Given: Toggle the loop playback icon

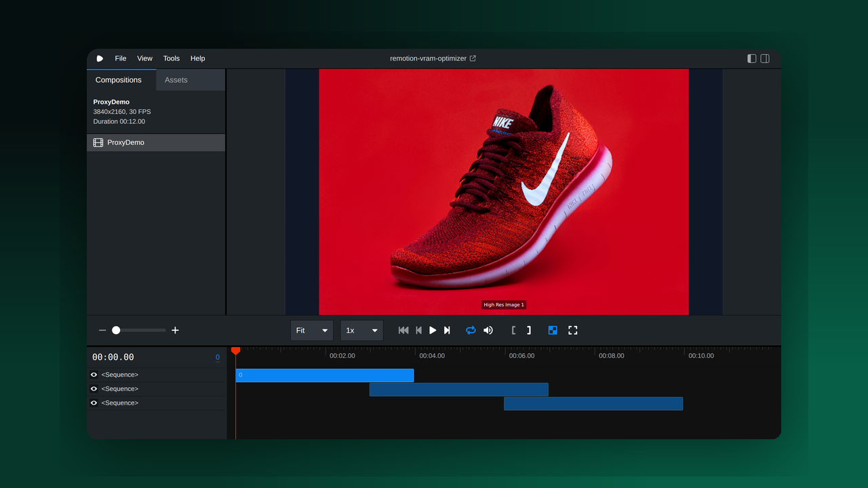Looking at the screenshot, I should (x=471, y=330).
